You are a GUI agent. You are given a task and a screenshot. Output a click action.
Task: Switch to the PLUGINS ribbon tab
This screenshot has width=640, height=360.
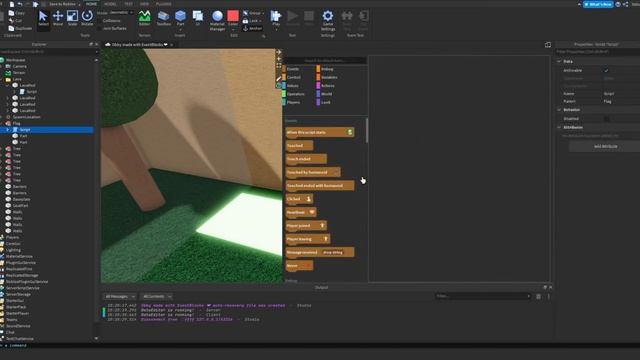tap(164, 4)
